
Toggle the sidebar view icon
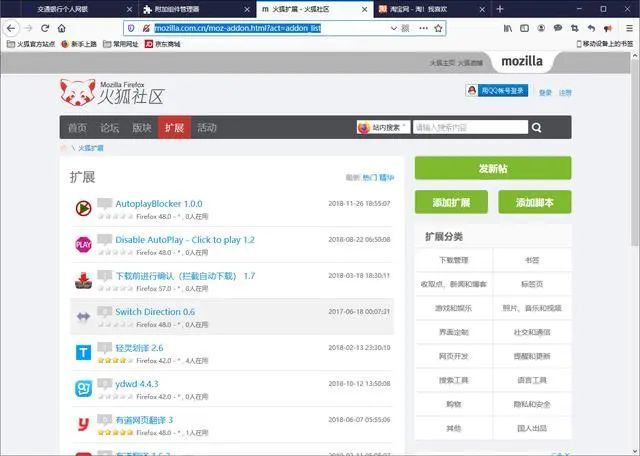524,28
